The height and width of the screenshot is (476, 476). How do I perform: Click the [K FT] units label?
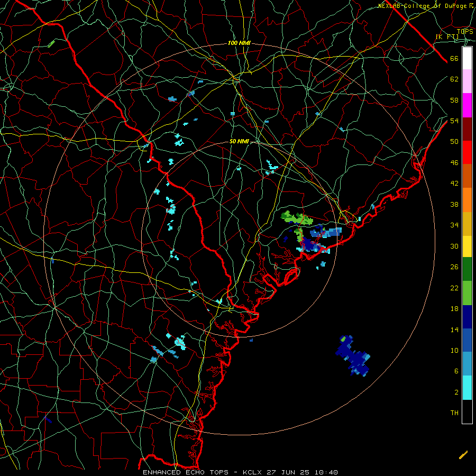click(447, 37)
